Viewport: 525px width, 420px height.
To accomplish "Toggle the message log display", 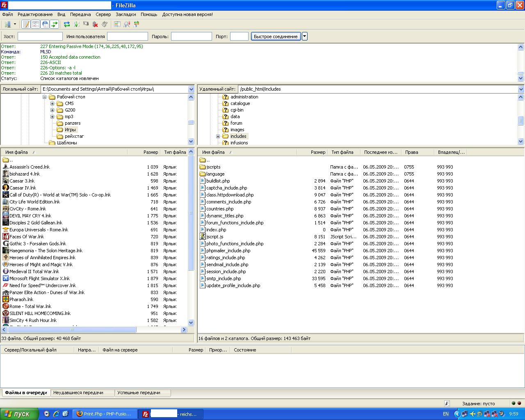I will [x=26, y=24].
